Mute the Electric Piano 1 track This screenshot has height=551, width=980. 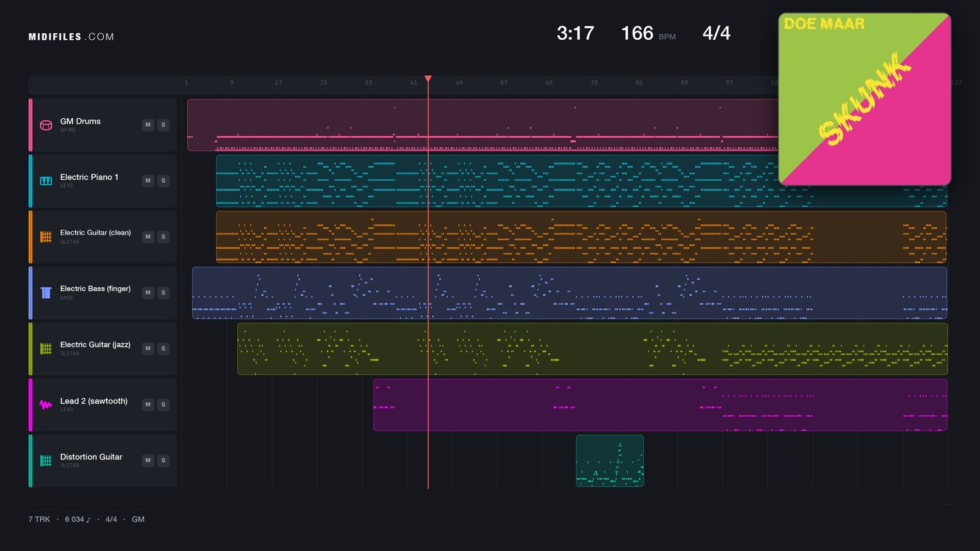click(148, 181)
